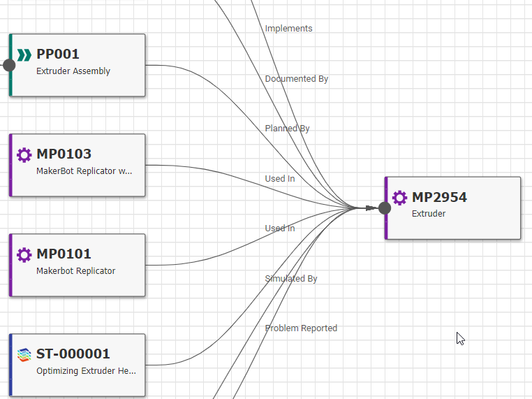Select the 'Documented By' relationship label
This screenshot has width=532, height=399.
[296, 79]
